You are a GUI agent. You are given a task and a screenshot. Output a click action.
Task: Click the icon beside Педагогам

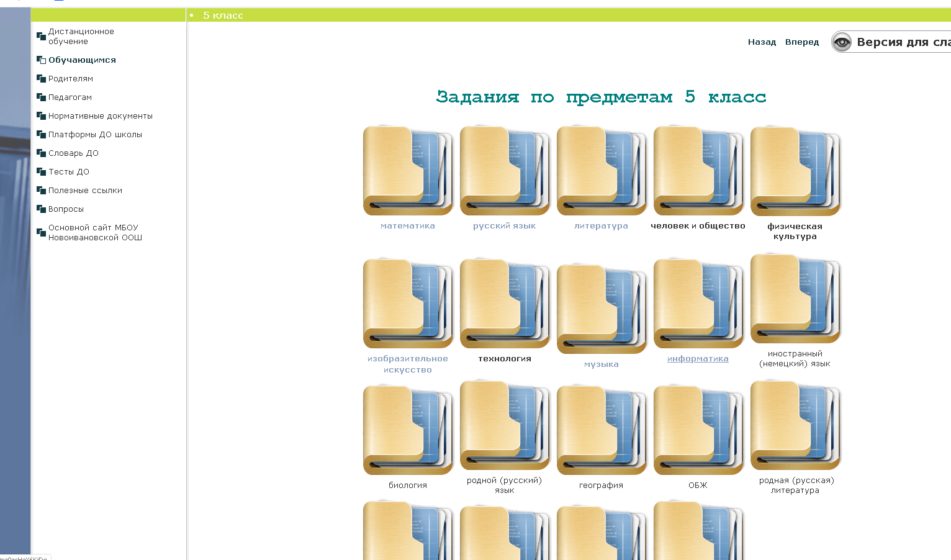tap(41, 97)
